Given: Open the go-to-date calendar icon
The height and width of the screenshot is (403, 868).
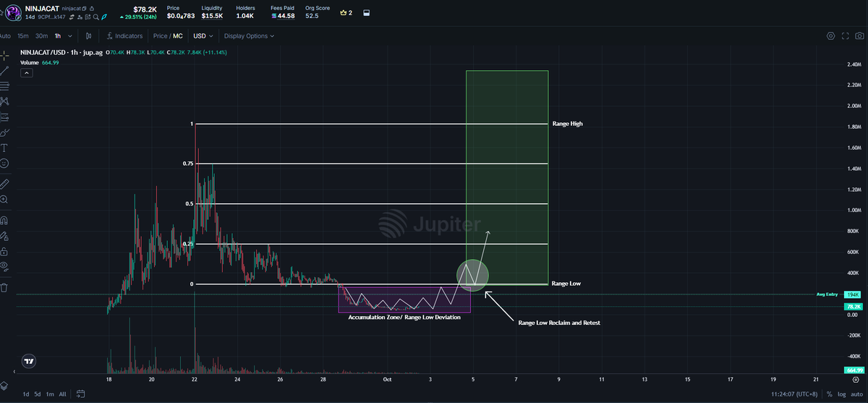Looking at the screenshot, I should tap(80, 394).
